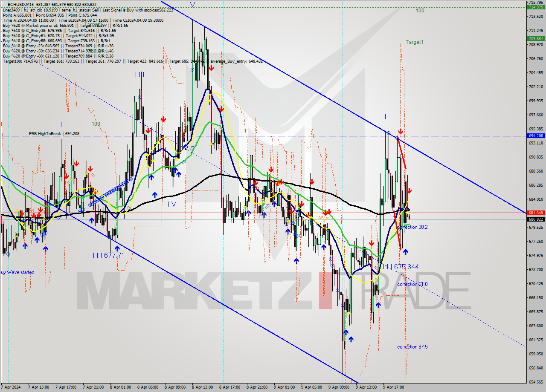
Task: Click the Target1 label
Action: coord(415,42)
